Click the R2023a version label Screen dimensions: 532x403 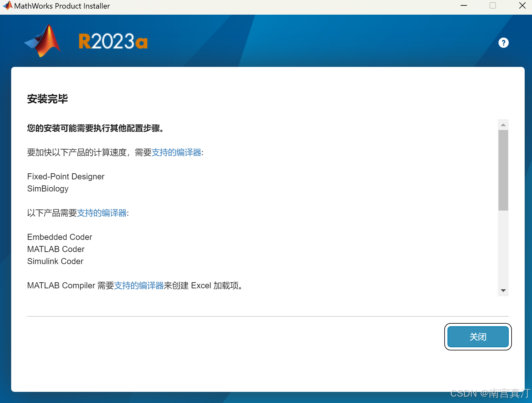(x=113, y=41)
